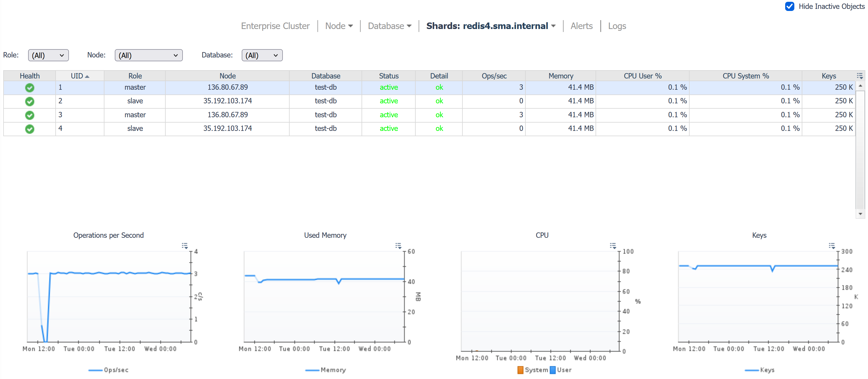Image resolution: width=868 pixels, height=379 pixels.
Task: Expand the Role filter dropdown
Action: (49, 55)
